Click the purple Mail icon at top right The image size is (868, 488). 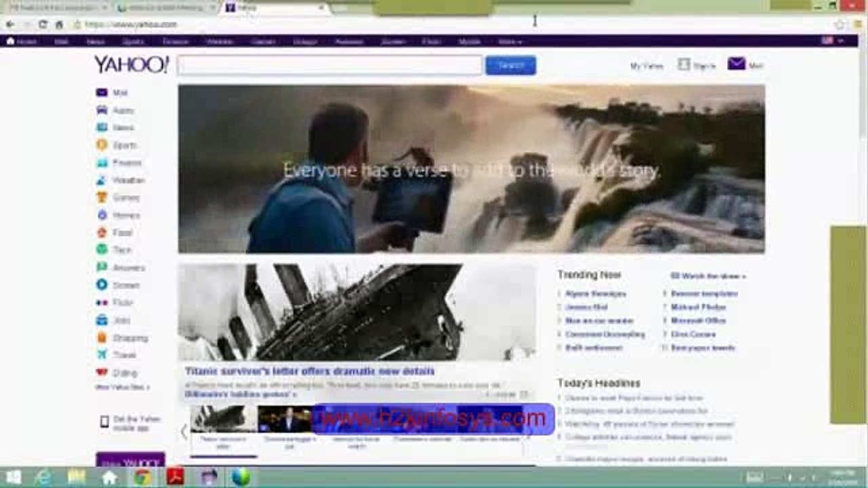click(x=736, y=64)
